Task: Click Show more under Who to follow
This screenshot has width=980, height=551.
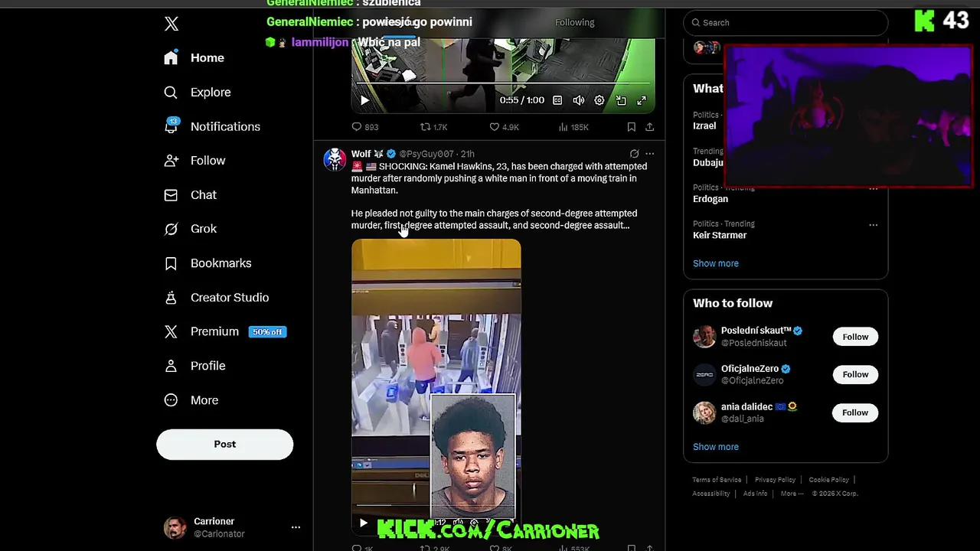Action: point(716,447)
